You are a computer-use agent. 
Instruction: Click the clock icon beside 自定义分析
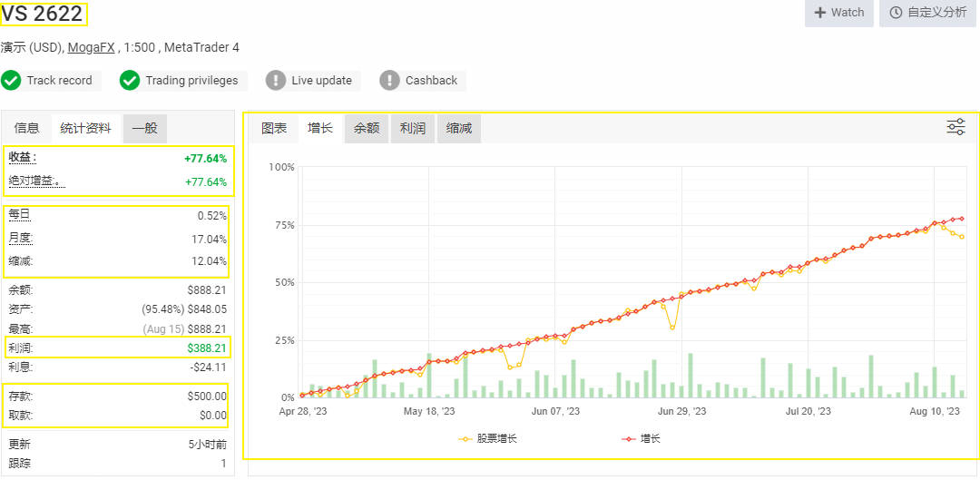pos(896,13)
